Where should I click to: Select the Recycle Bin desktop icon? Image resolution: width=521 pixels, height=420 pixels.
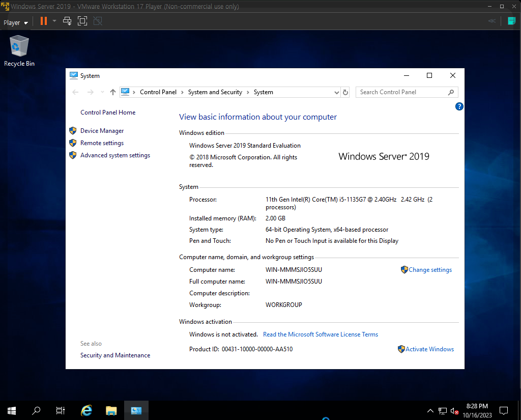coord(19,51)
